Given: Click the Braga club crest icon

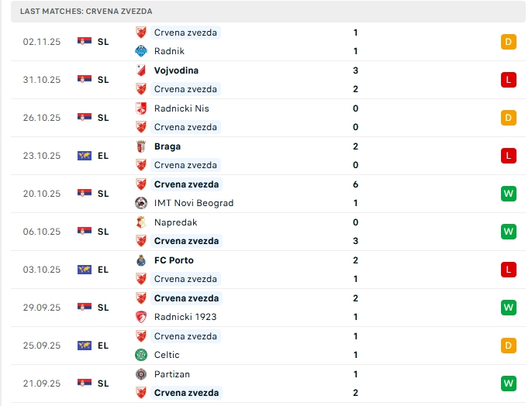Looking at the screenshot, I should click(141, 146).
